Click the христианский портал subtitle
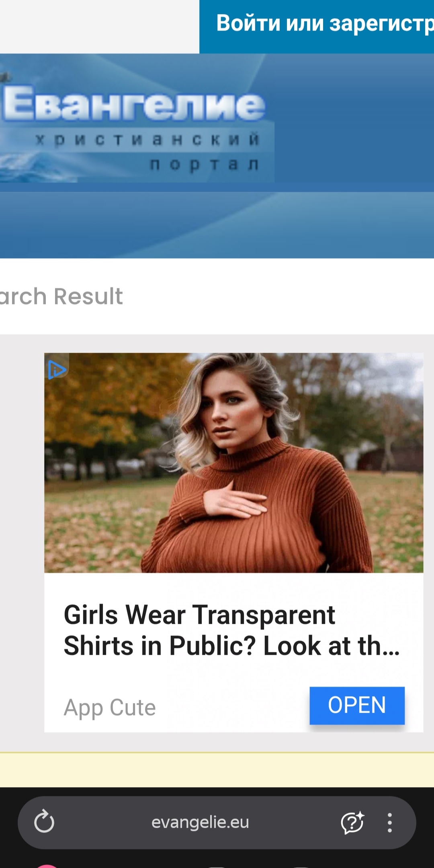The height and width of the screenshot is (868, 434). [147, 152]
